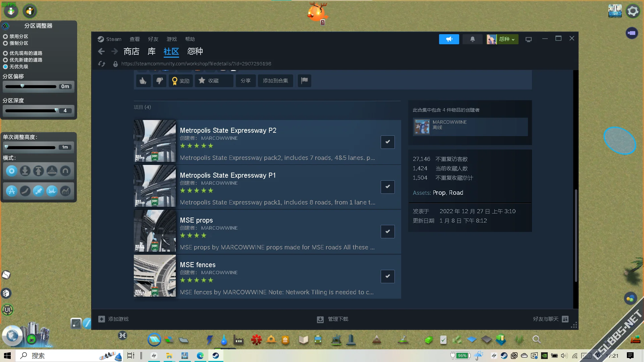The width and height of the screenshot is (644, 362).
Task: Open the 好友 menu
Action: [153, 39]
